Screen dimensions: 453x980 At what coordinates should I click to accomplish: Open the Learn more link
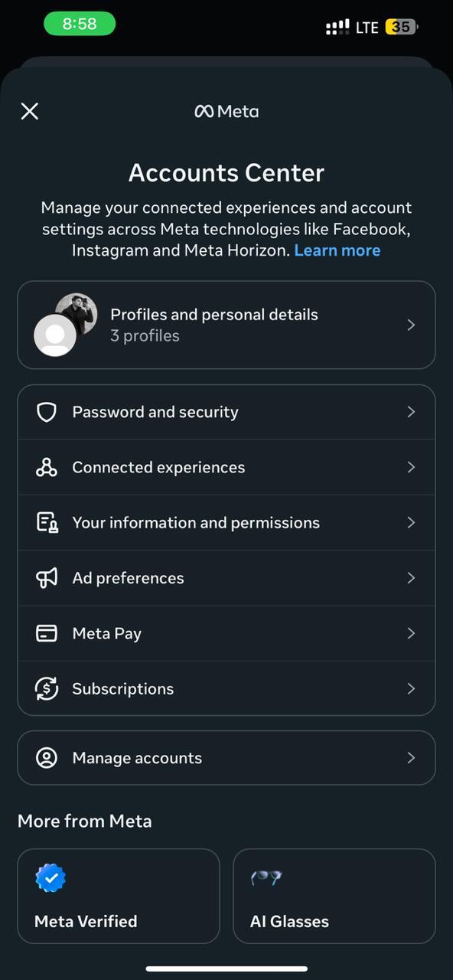[337, 250]
